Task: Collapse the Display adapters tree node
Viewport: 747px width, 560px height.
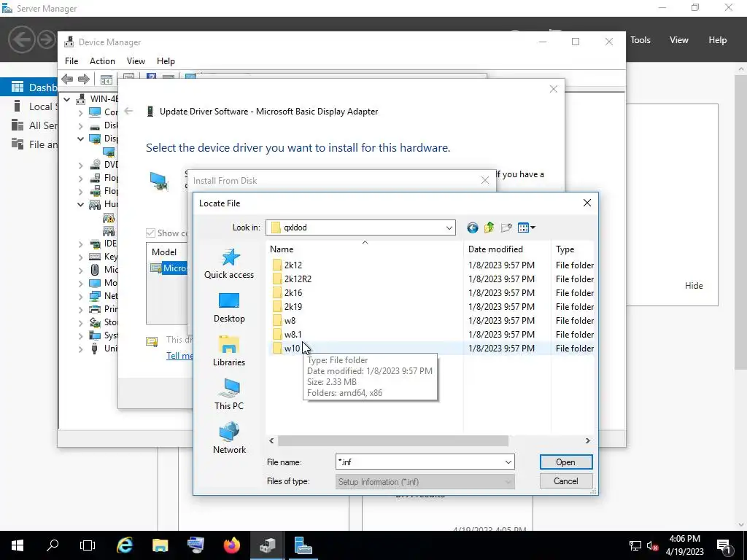Action: 80,139
